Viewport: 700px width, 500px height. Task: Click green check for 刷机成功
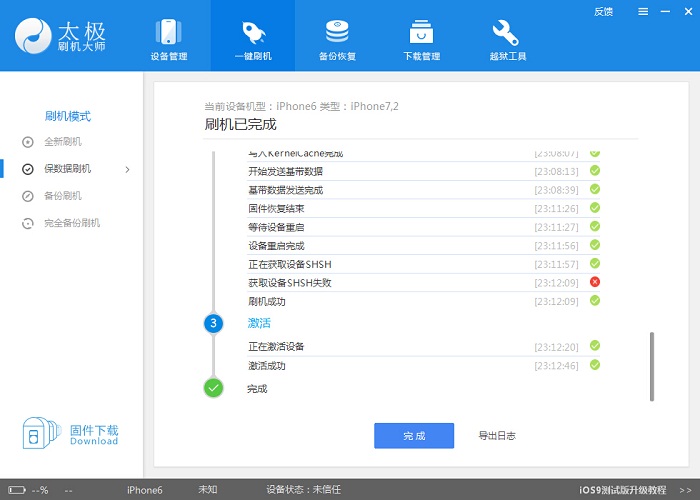click(595, 301)
